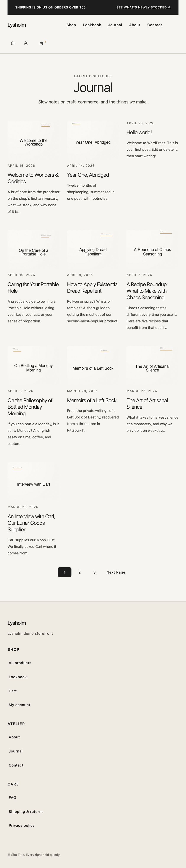This screenshot has height=868, width=186.
Task: Open the header About menu item
Action: click(134, 25)
